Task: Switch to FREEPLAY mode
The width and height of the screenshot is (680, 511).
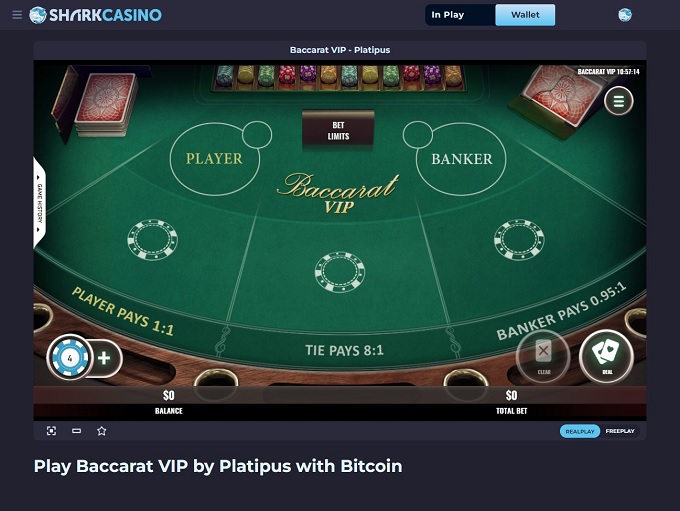Action: 620,431
